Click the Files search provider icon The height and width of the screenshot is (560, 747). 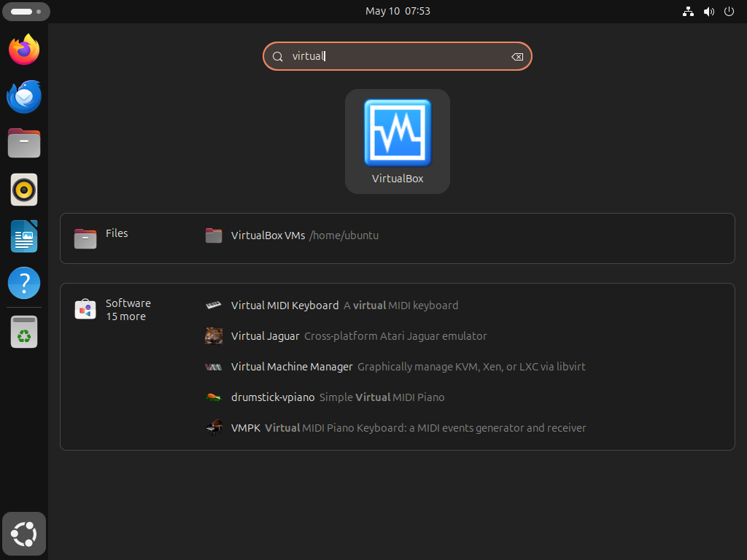click(x=85, y=238)
